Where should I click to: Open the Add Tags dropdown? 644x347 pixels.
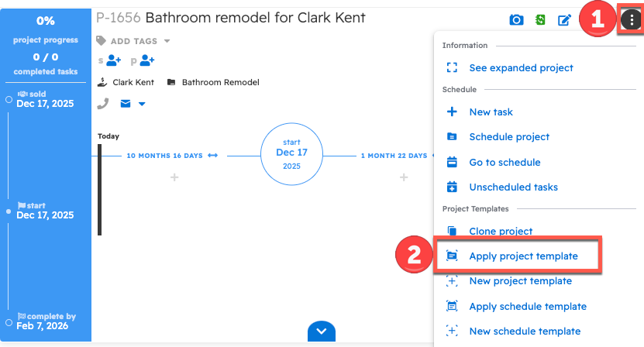(x=133, y=41)
